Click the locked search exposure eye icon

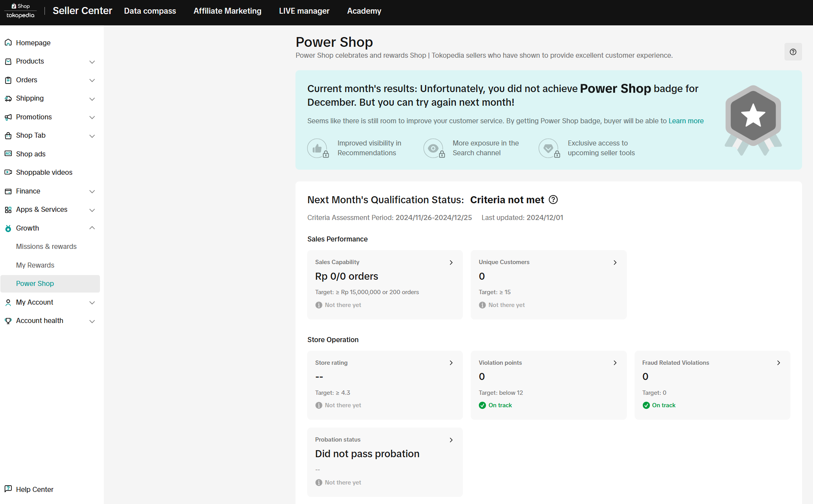click(434, 148)
